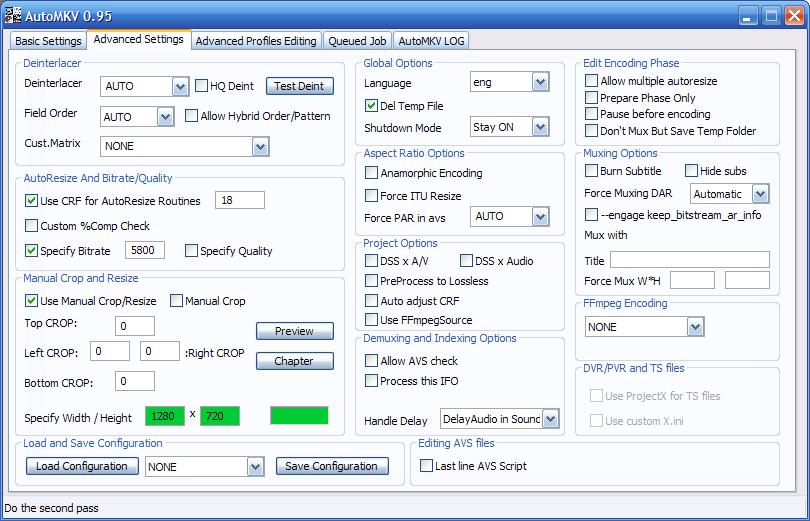Open the Advanced Profiles Editing tab
This screenshot has width=810, height=521.
point(256,41)
